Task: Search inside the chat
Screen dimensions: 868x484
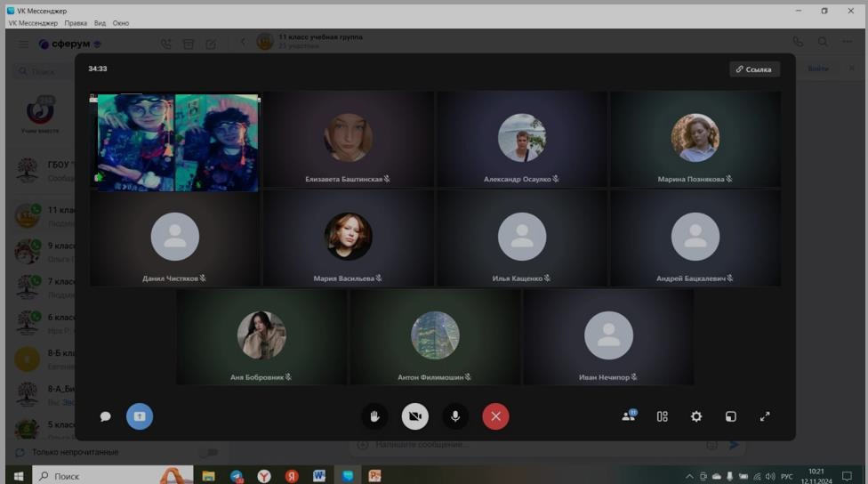Action: [824, 42]
